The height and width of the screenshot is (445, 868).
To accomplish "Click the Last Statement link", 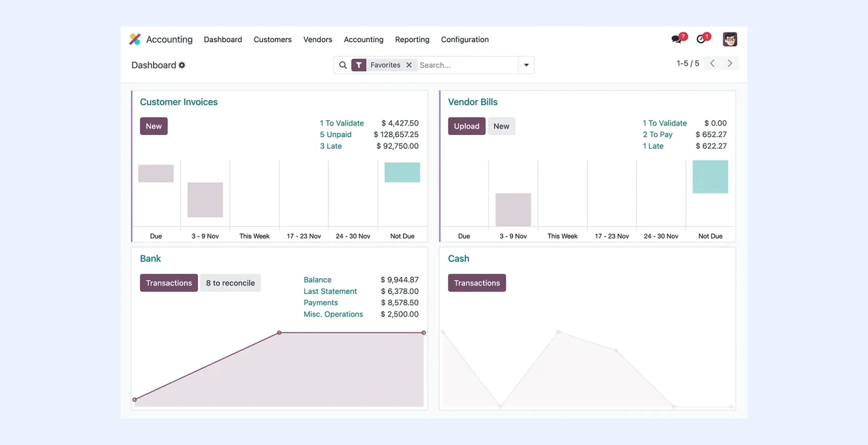I will coord(330,291).
